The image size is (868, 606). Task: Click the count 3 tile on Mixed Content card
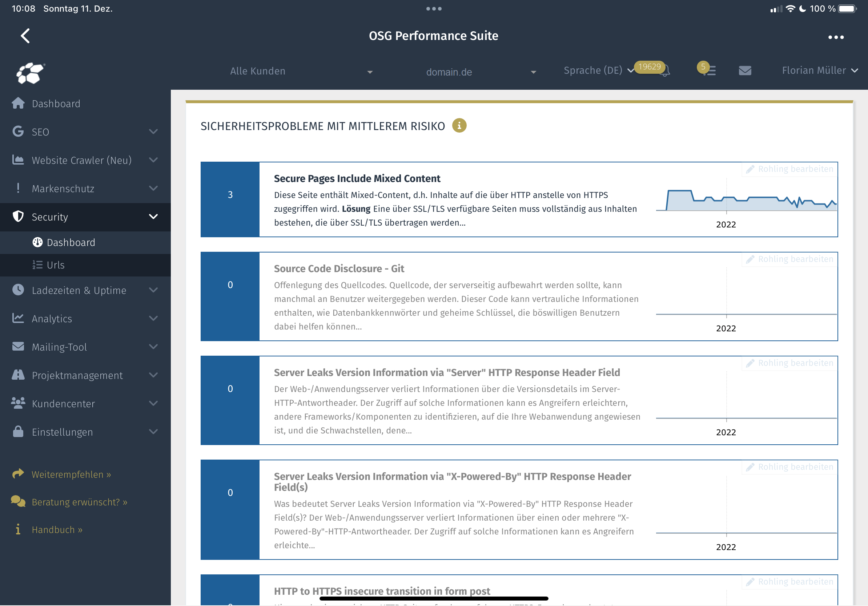[x=230, y=199]
